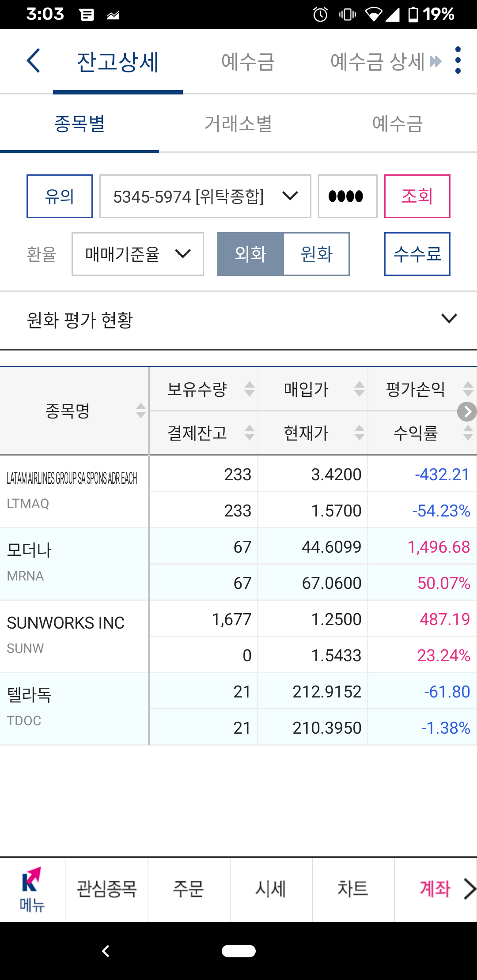This screenshot has width=477, height=980.
Task: Open 차트 in the bottom bar
Action: [x=353, y=889]
